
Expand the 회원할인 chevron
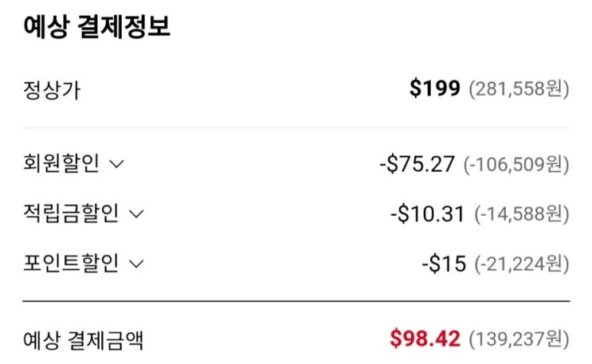[x=116, y=164]
